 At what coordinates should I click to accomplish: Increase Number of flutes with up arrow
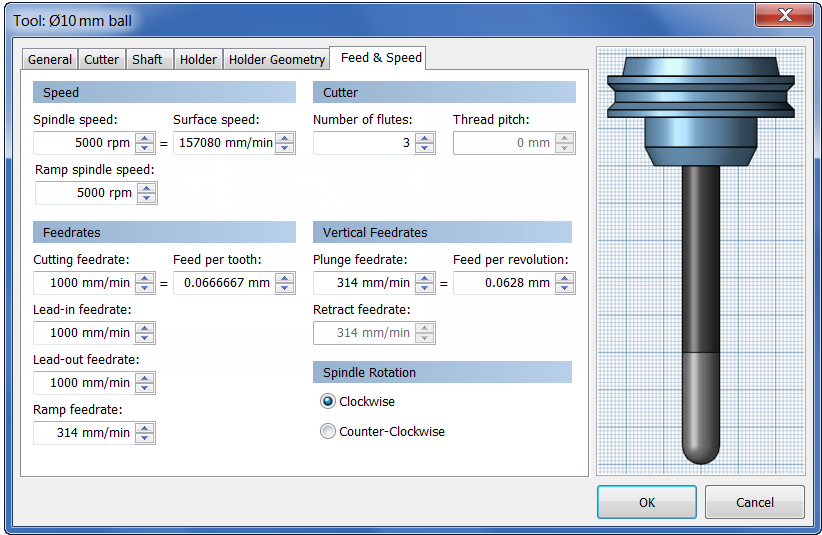coord(425,138)
